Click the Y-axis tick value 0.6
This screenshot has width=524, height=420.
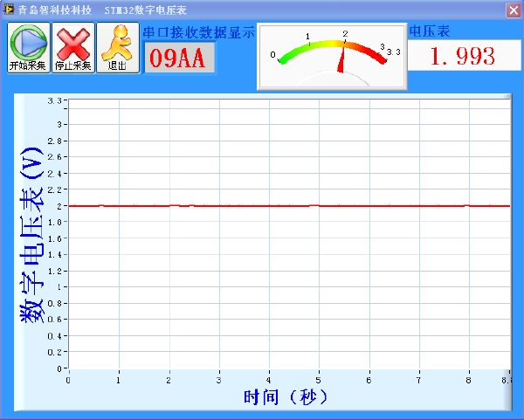click(54, 320)
